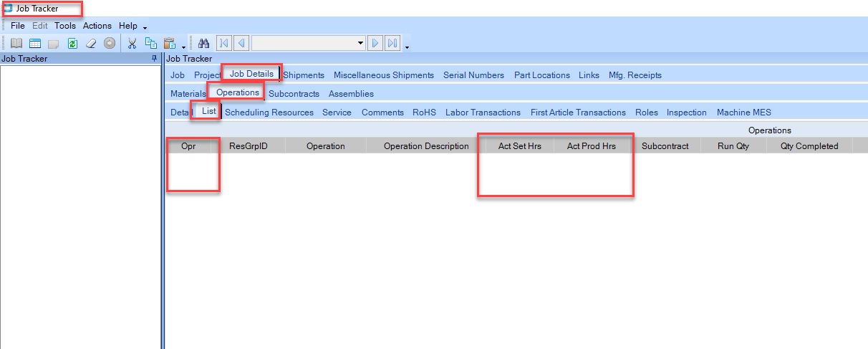Click the Paste clipboard icon
The image size is (868, 349).
click(x=170, y=43)
